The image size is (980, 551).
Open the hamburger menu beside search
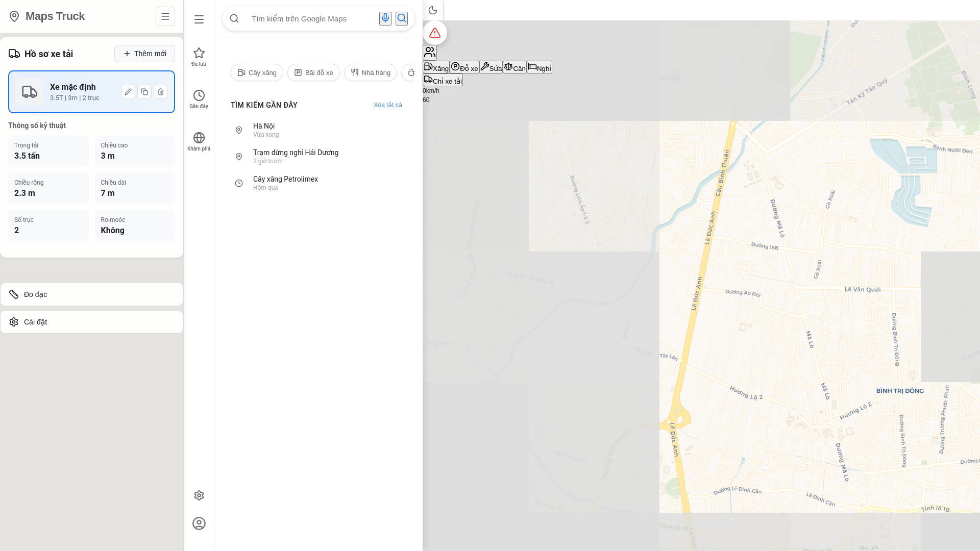[x=199, y=19]
